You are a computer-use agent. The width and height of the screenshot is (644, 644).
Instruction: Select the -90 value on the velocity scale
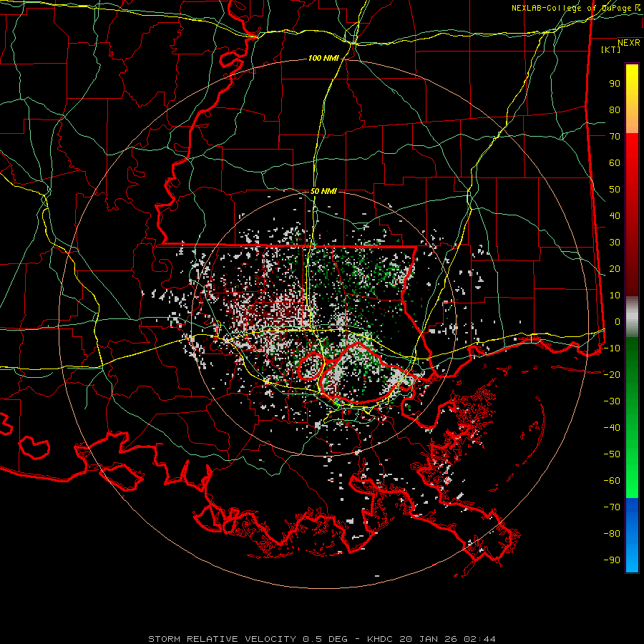click(x=612, y=560)
